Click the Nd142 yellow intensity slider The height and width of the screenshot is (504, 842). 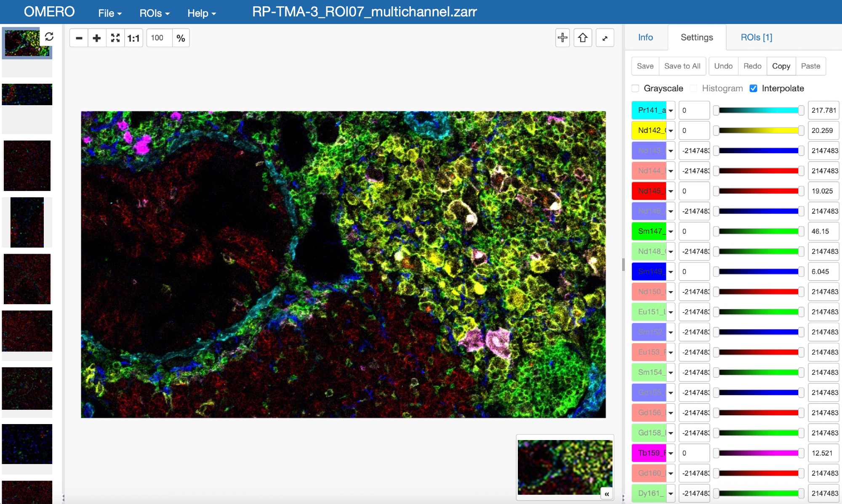click(x=759, y=130)
